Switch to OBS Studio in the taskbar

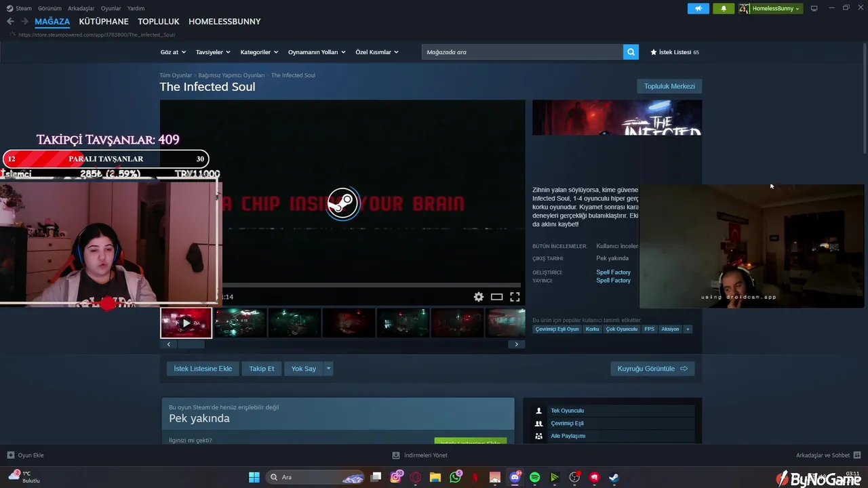click(x=574, y=477)
